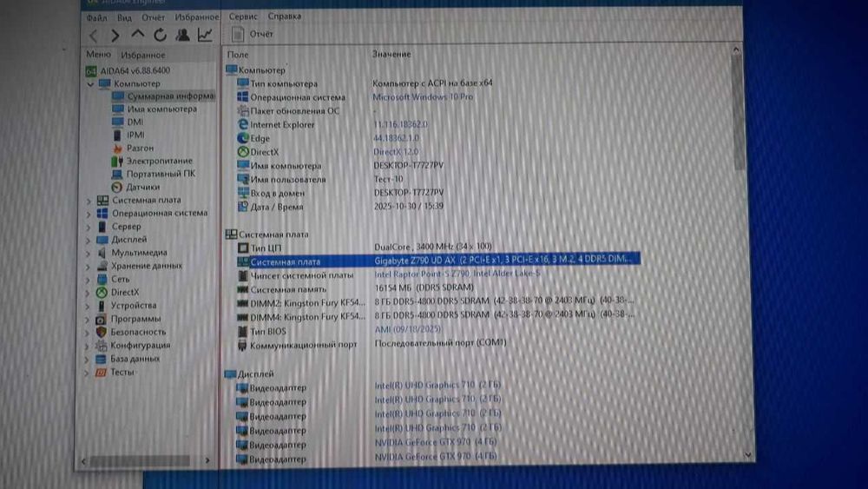Click the Поле column header
868x489 pixels.
point(238,55)
